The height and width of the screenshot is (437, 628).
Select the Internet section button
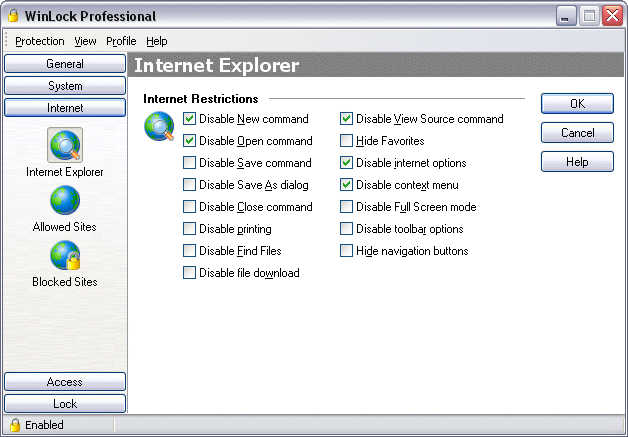click(65, 108)
